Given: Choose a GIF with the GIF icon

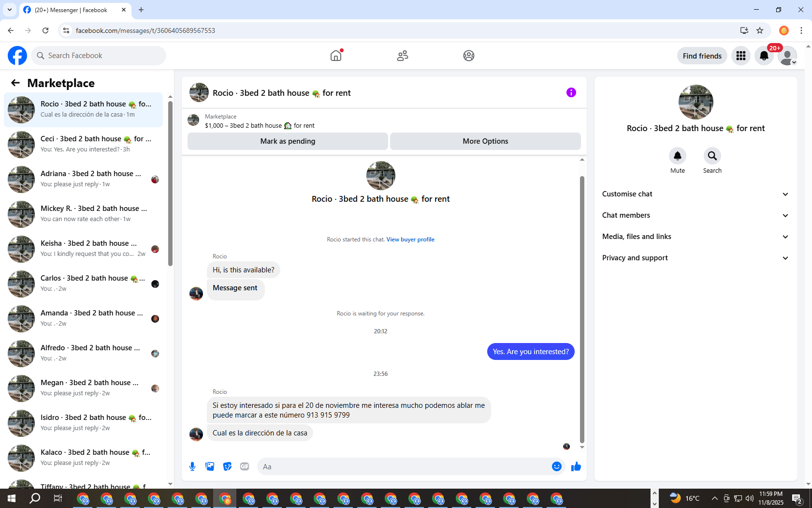Looking at the screenshot, I should point(245,466).
